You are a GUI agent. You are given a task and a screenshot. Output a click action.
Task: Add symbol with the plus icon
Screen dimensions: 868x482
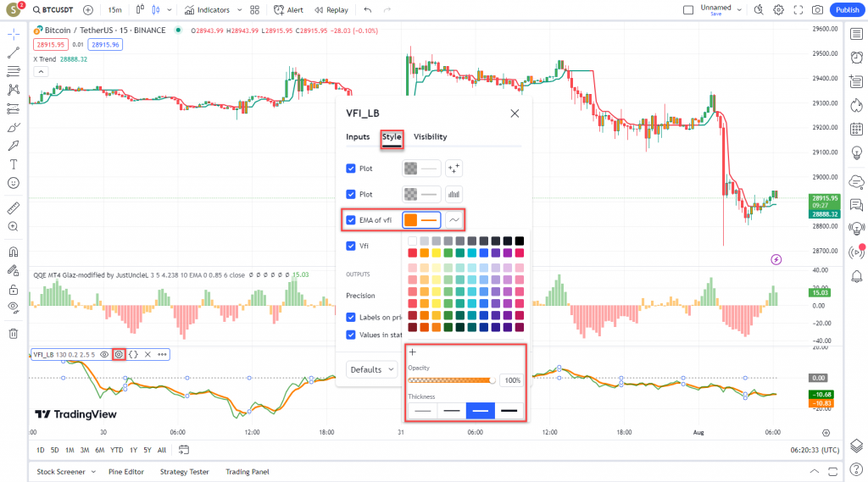point(88,10)
